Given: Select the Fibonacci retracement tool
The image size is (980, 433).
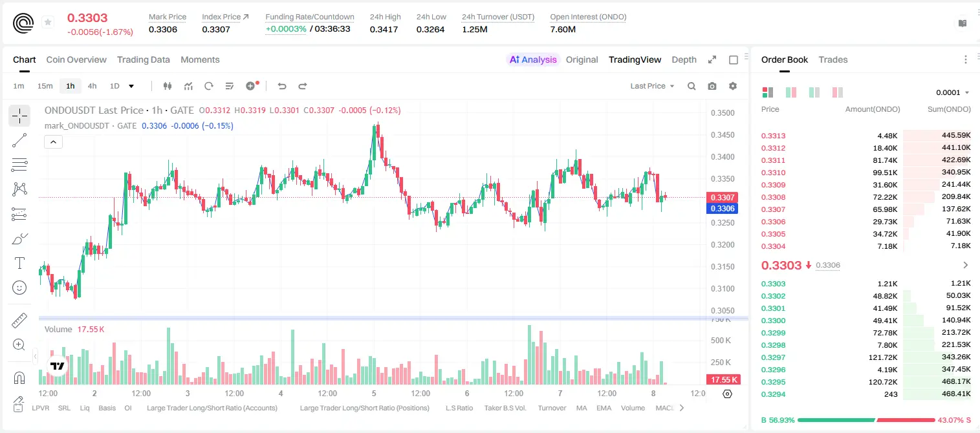Looking at the screenshot, I should [19, 165].
